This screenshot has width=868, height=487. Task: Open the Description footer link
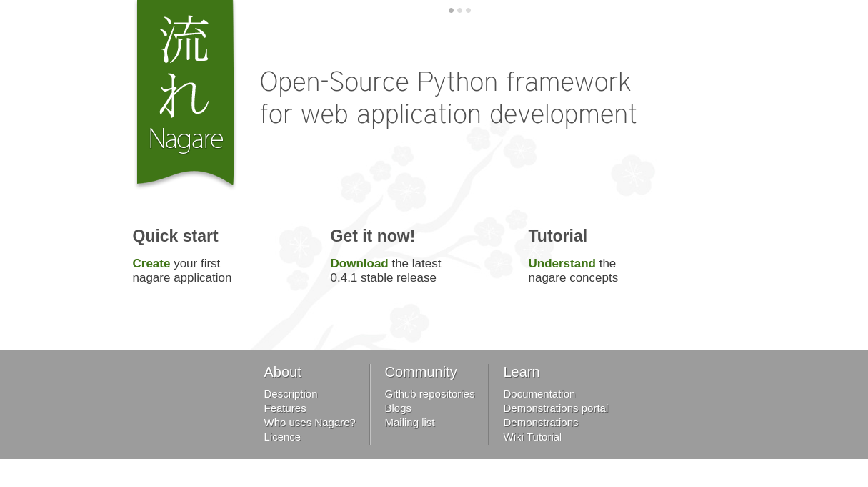[x=291, y=394]
